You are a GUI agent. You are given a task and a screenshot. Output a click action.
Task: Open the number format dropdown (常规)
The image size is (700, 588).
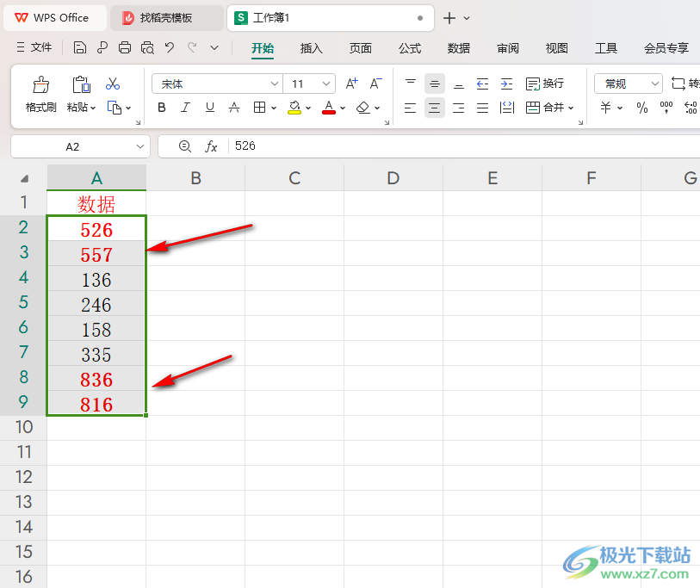click(655, 84)
